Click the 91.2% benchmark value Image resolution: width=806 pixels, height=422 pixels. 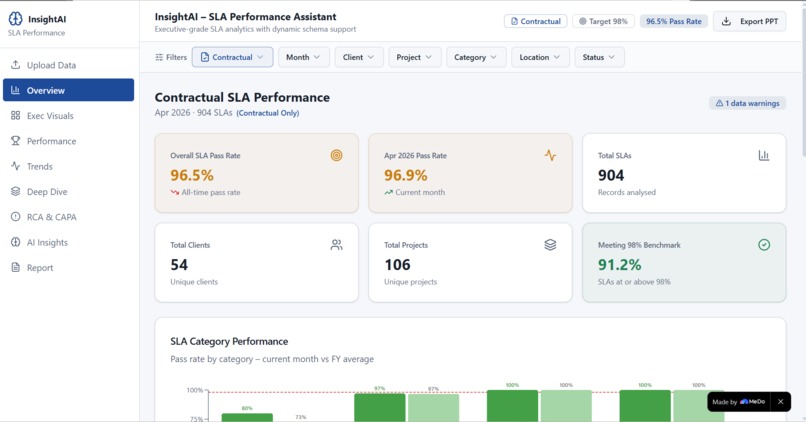(619, 264)
